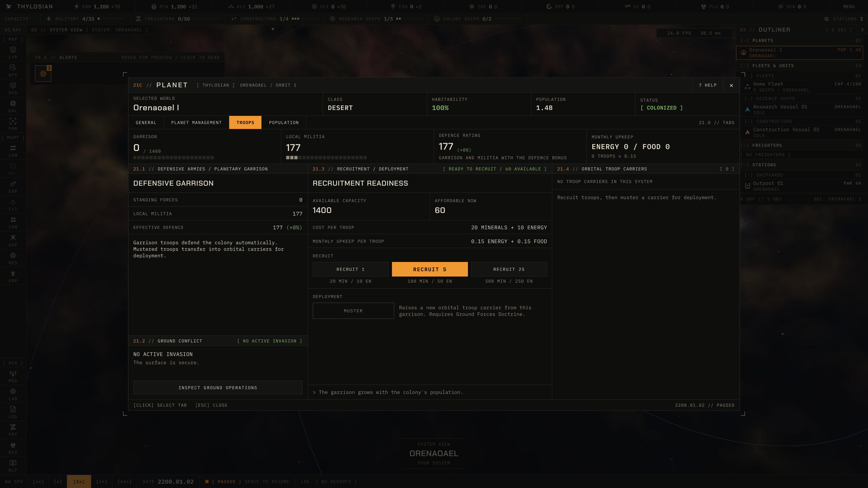Open the LYR layers sidebar icon
This screenshot has height=488, width=868.
tap(13, 53)
